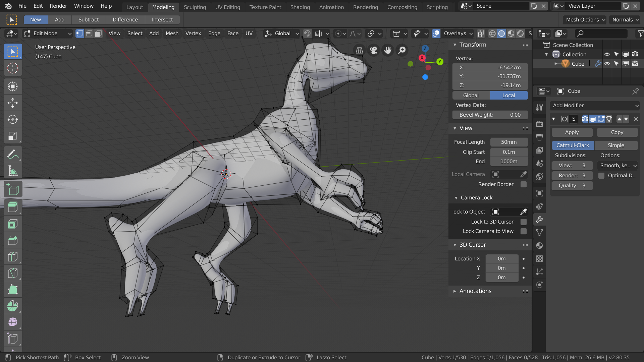
Task: Toggle Collection visibility eye icon
Action: click(x=607, y=54)
